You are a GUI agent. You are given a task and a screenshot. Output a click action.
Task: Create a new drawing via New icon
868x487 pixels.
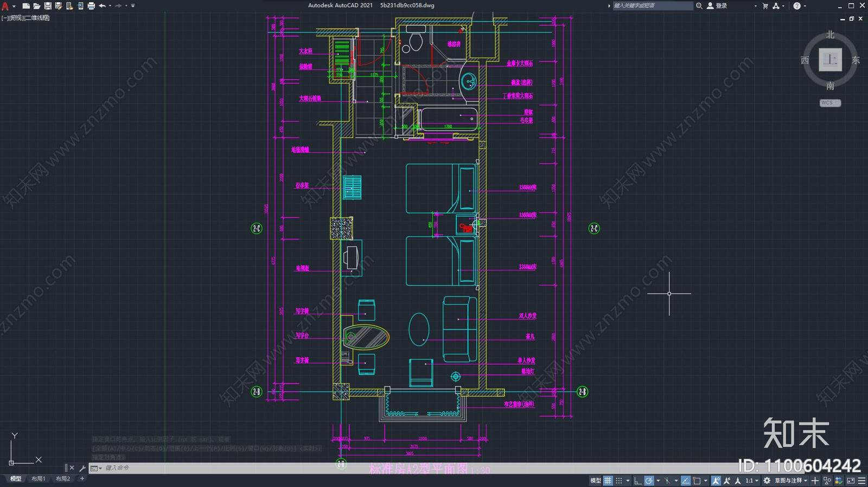(25, 5)
